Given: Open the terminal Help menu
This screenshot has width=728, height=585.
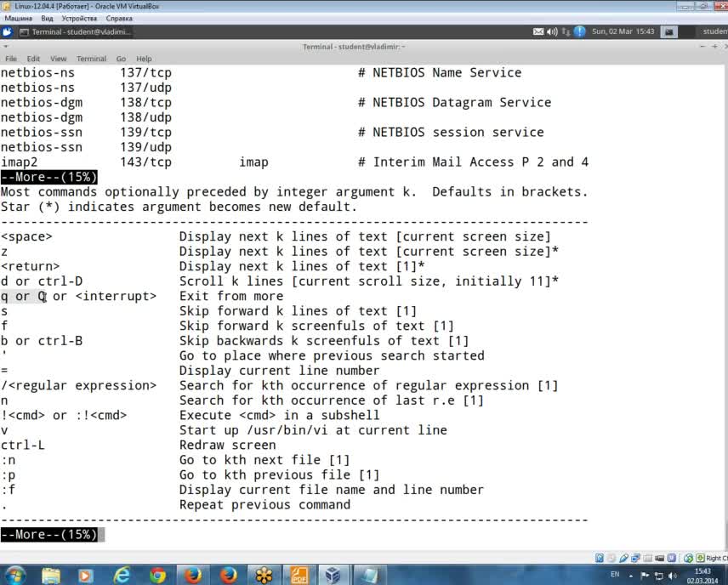Looking at the screenshot, I should pos(144,59).
